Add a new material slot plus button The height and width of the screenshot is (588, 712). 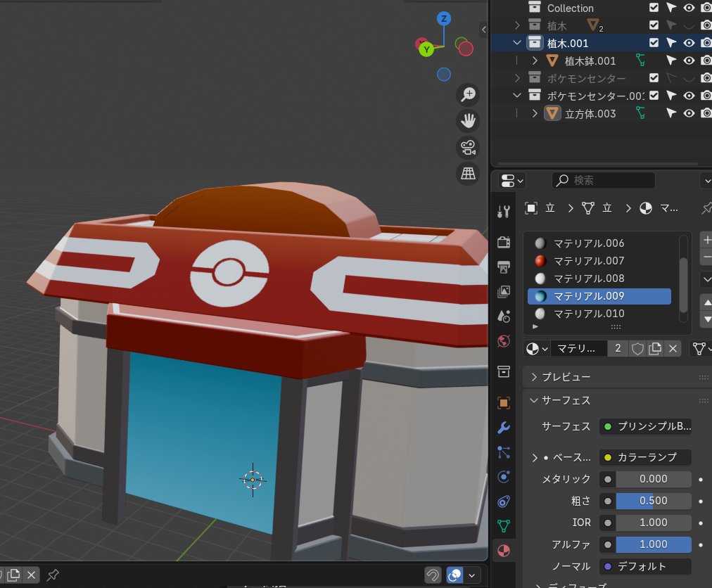point(706,240)
